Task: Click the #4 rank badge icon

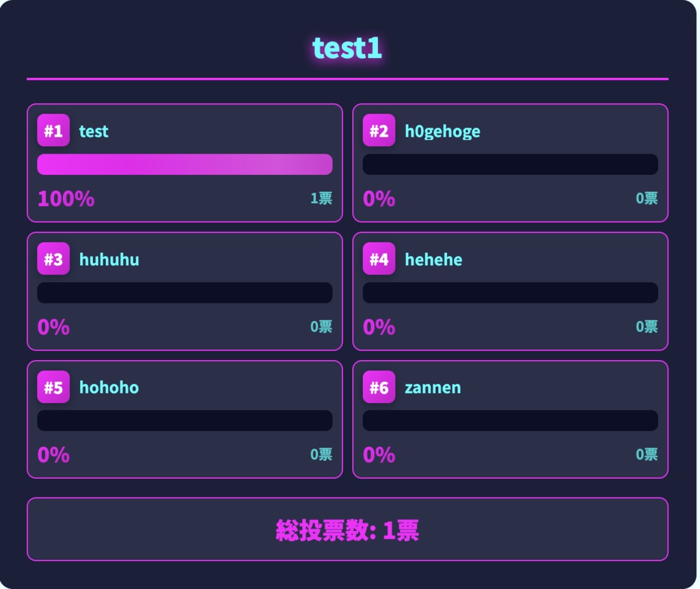Action: pyautogui.click(x=379, y=259)
